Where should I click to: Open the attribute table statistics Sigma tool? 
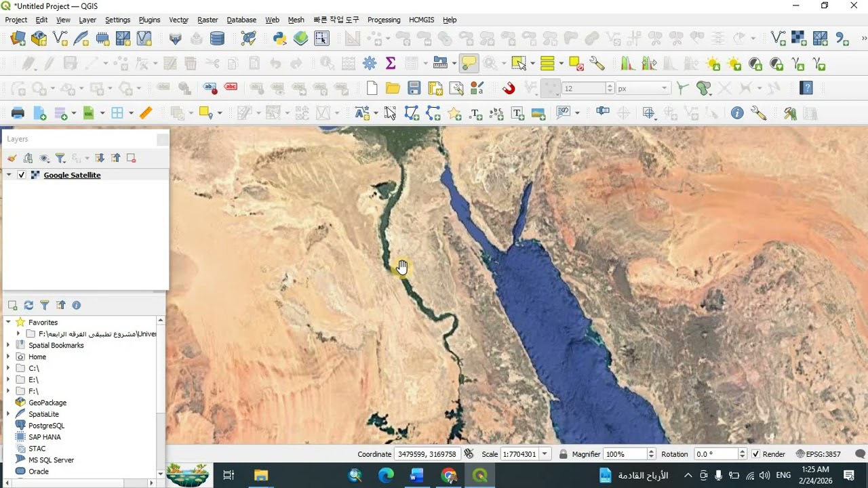pyautogui.click(x=391, y=64)
